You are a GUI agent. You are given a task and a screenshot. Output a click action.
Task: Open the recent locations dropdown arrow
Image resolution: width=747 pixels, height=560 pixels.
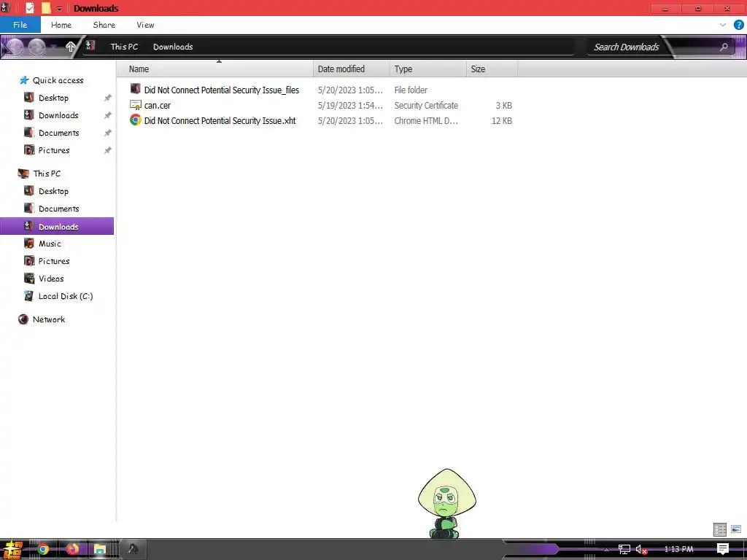coord(54,47)
